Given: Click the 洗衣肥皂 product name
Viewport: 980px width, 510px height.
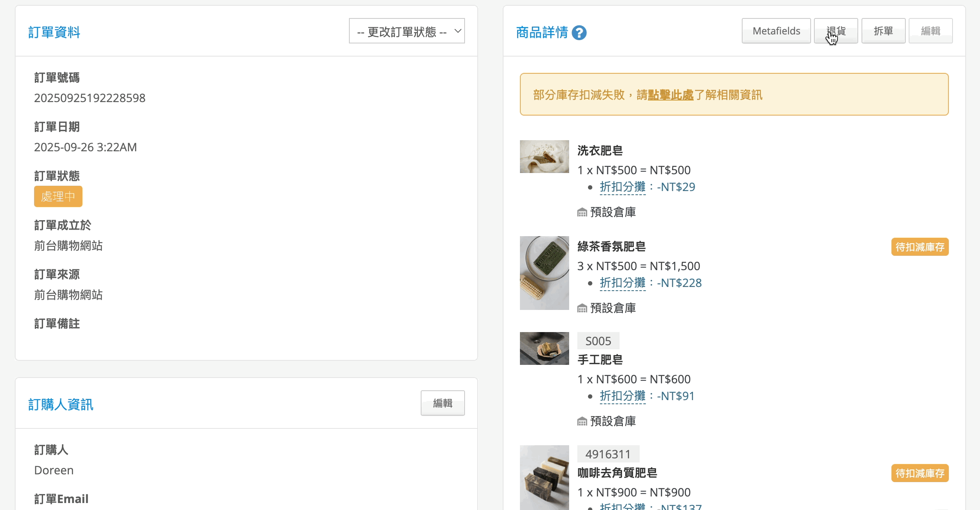Looking at the screenshot, I should click(600, 151).
